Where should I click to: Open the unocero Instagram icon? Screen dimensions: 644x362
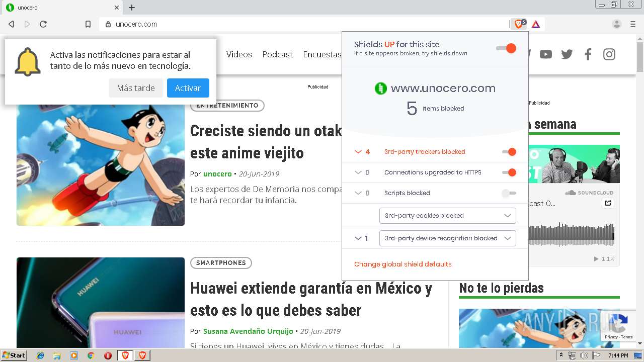609,54
